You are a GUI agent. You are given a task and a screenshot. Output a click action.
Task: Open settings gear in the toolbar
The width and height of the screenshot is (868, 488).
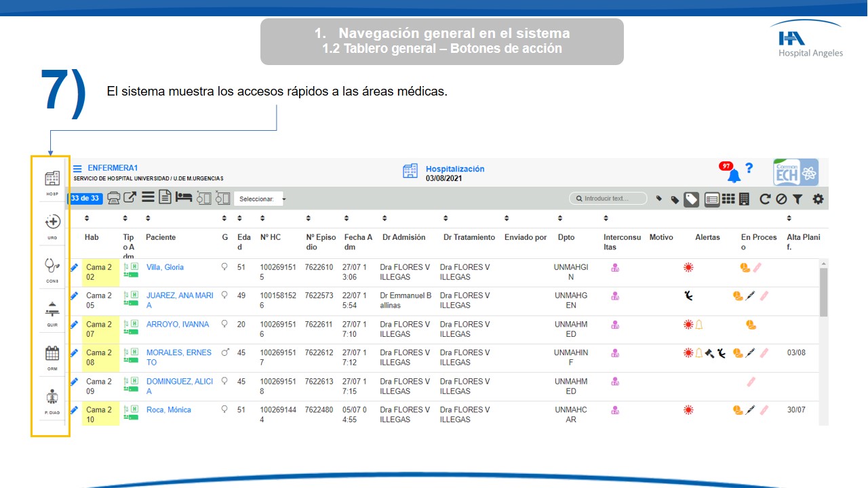click(x=818, y=199)
